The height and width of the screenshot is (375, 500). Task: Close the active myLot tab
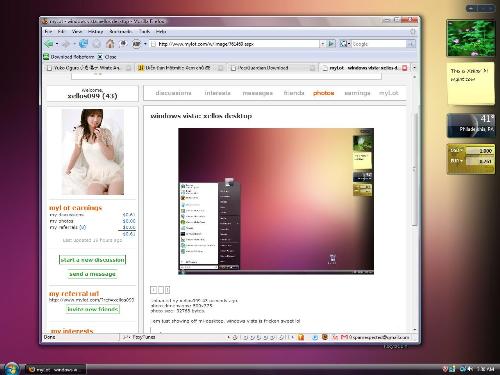tap(405, 68)
